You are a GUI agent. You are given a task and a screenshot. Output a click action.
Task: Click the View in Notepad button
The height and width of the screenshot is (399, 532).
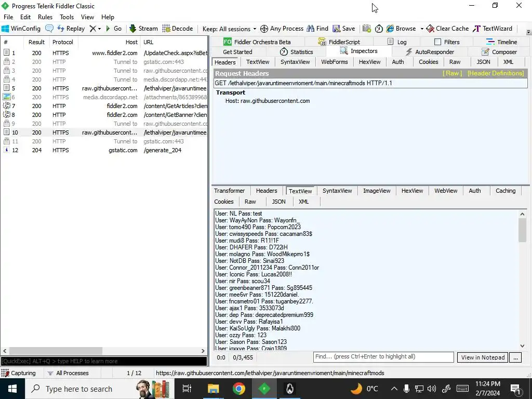[483, 357]
